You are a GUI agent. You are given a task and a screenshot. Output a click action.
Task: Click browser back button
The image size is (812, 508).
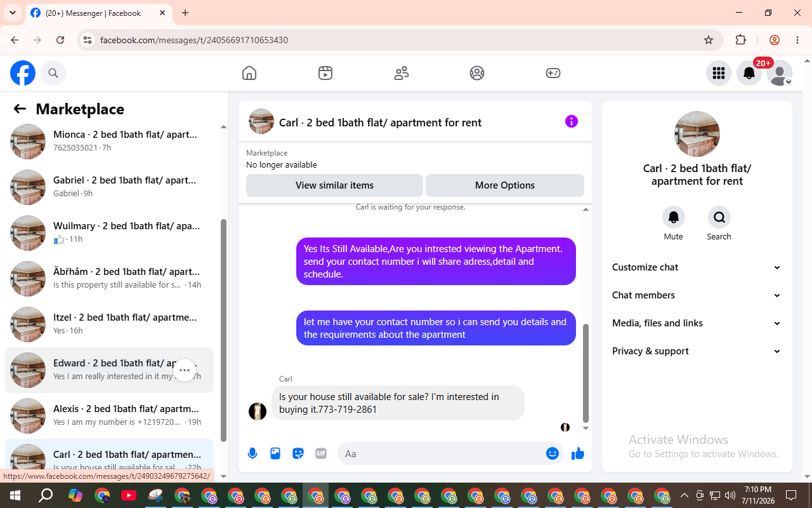tap(15, 40)
